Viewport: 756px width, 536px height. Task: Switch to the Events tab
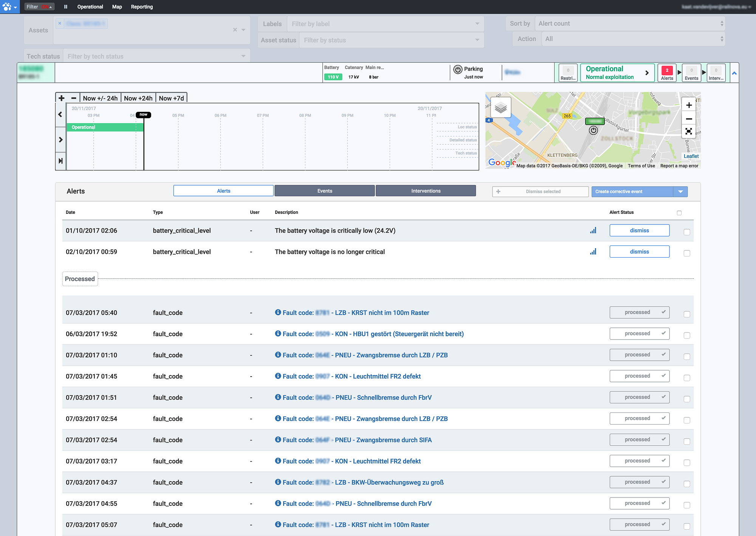pyautogui.click(x=325, y=191)
